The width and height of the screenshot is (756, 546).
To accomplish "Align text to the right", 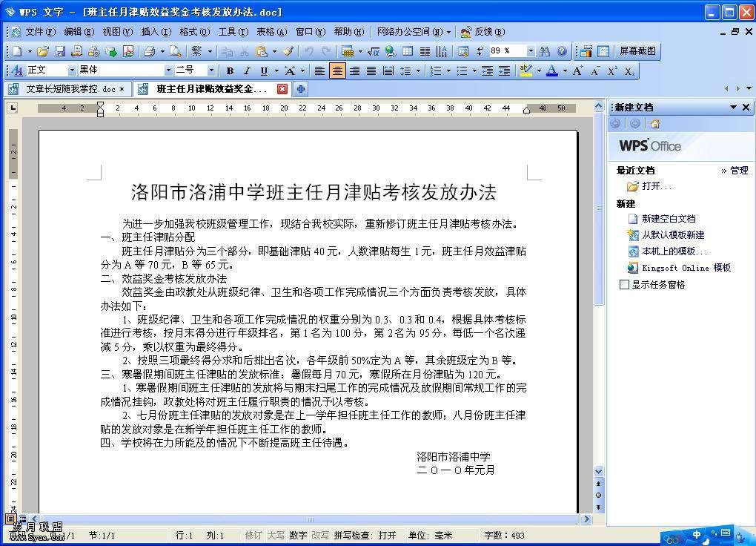I will tap(354, 71).
